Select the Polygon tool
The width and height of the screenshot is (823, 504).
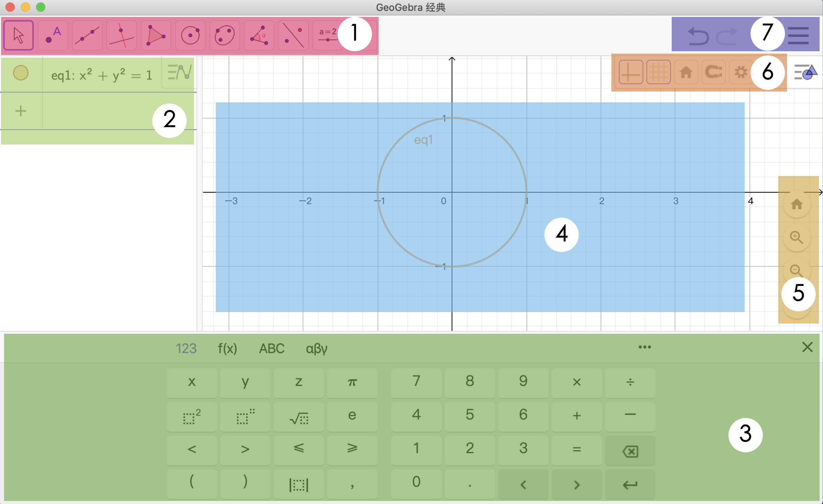point(156,35)
